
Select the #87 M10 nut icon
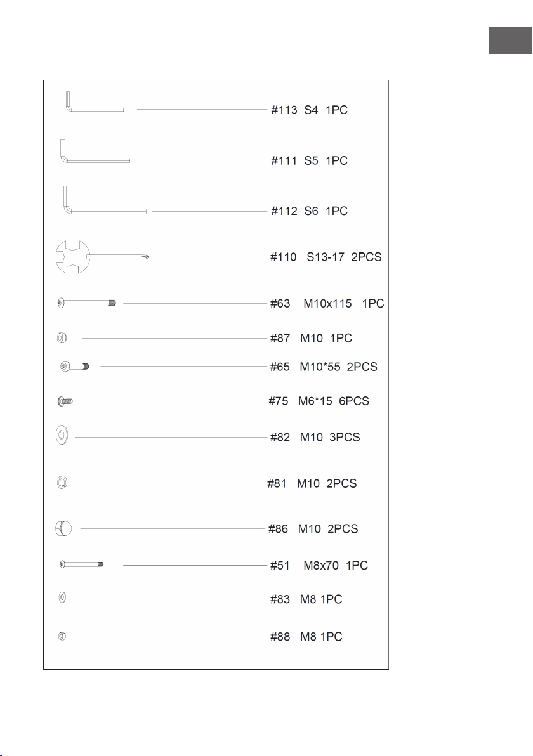(62, 338)
